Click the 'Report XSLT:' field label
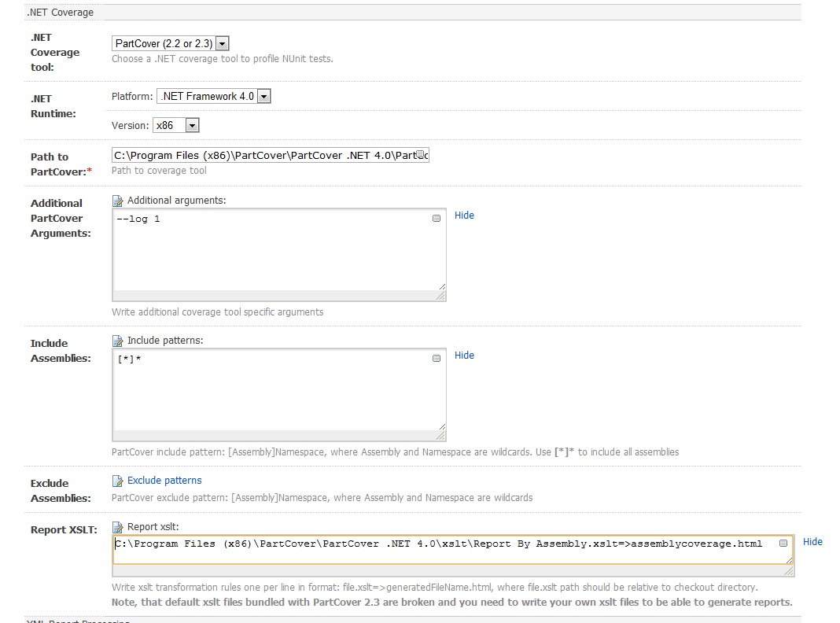Viewport: 840px width, 623px height. click(x=64, y=530)
